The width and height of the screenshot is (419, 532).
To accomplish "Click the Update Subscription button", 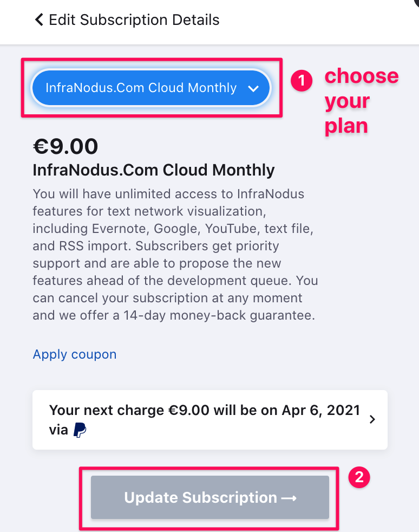I will click(210, 497).
